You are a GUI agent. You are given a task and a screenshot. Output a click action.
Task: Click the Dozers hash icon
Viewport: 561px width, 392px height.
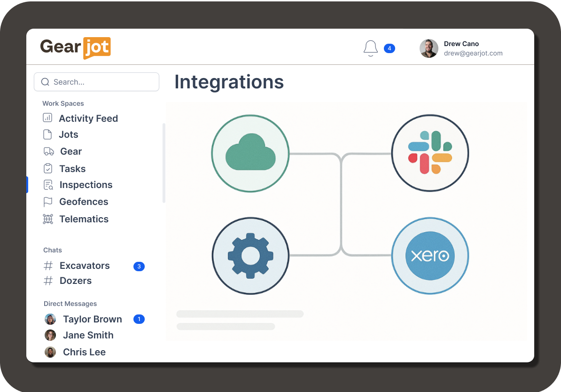[48, 281]
